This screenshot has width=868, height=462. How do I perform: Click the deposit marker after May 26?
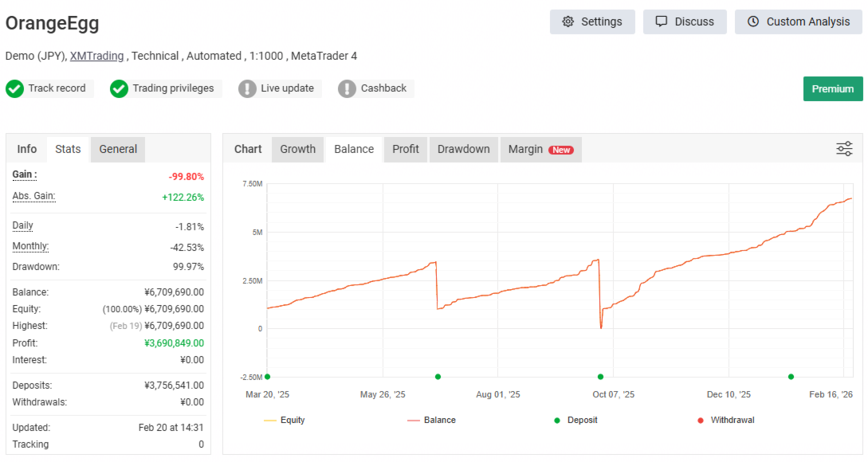[x=438, y=377]
